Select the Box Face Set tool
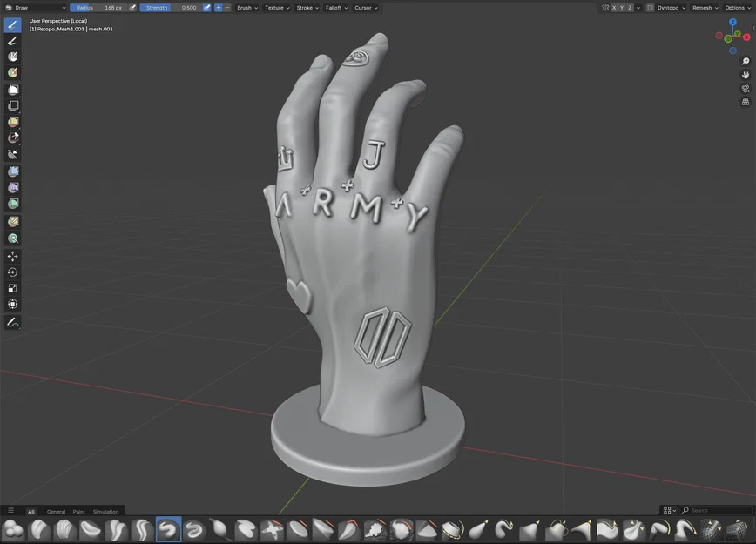756x544 pixels. click(13, 122)
